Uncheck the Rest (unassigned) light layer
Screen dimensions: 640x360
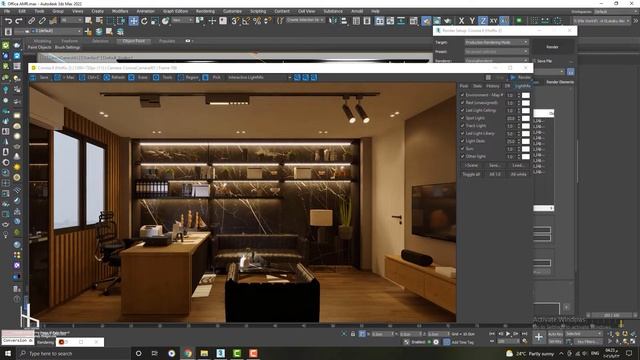(x=462, y=102)
